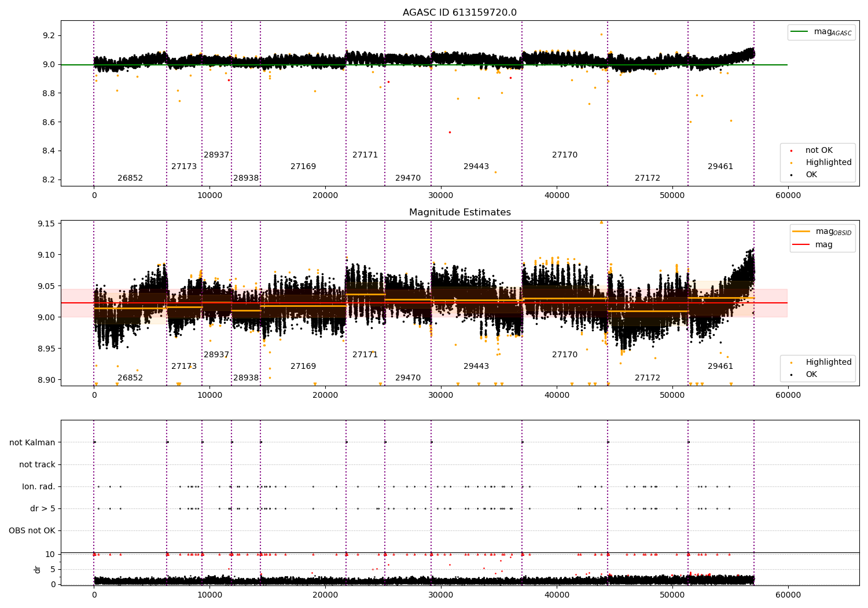868x608 pixels.
Task: Click obsid label 29470 in Magnitude Estimates plot
Action: [408, 378]
